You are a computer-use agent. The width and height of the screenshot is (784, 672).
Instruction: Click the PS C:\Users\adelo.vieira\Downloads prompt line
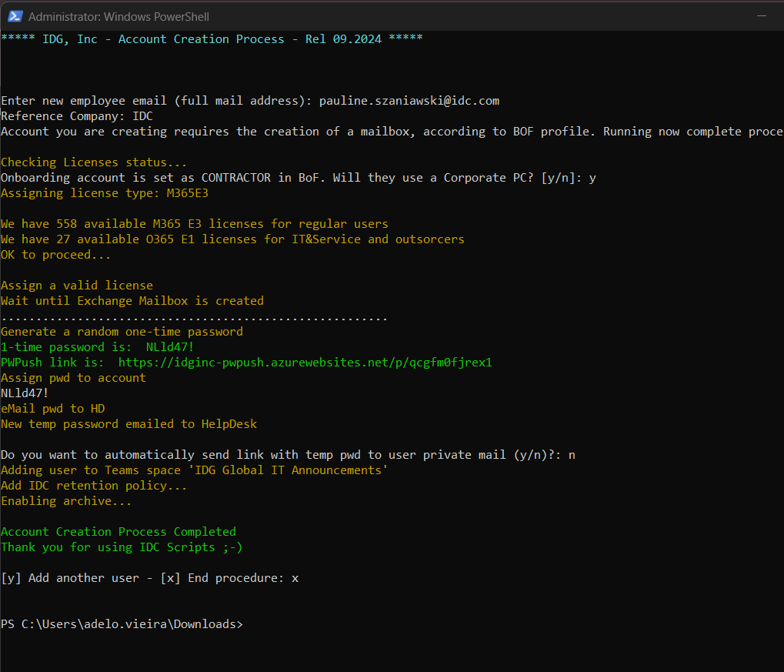coord(122,624)
